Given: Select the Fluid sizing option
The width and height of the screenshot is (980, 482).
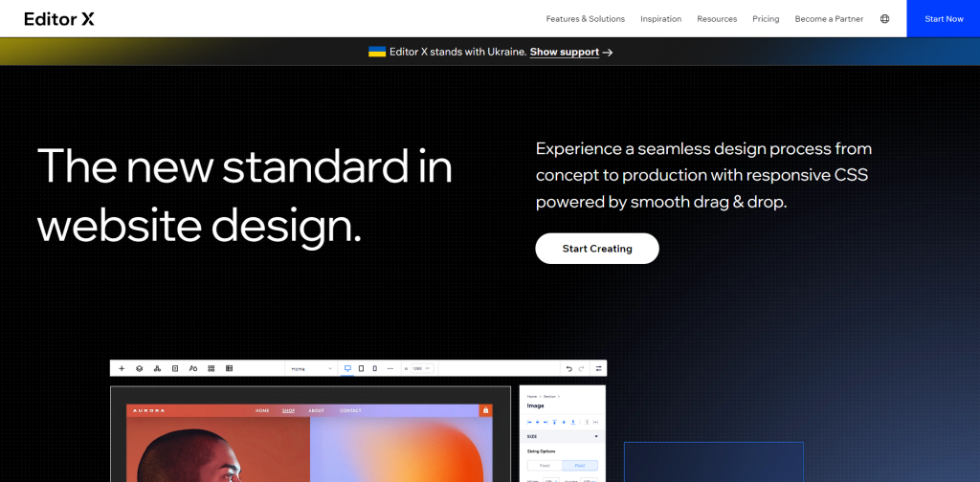Looking at the screenshot, I should tap(580, 465).
